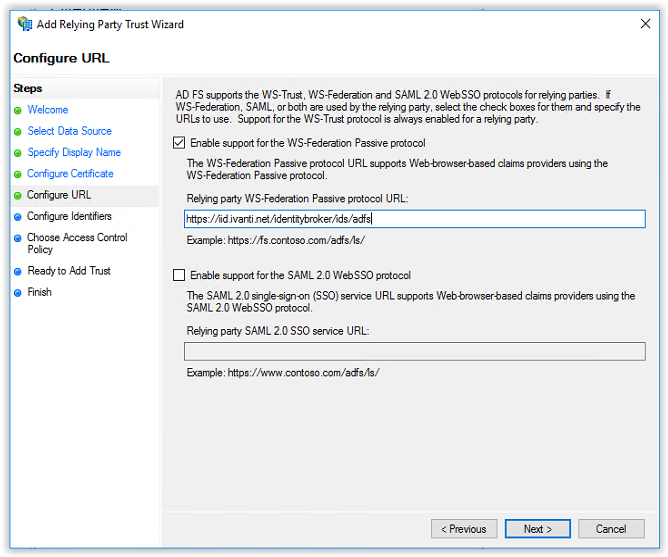This screenshot has width=668, height=557.
Task: Click the green bullet beside Welcome step
Action: (17, 111)
